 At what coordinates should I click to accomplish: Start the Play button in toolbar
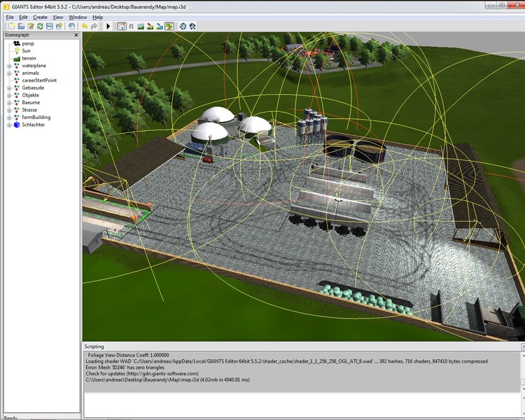[x=108, y=26]
